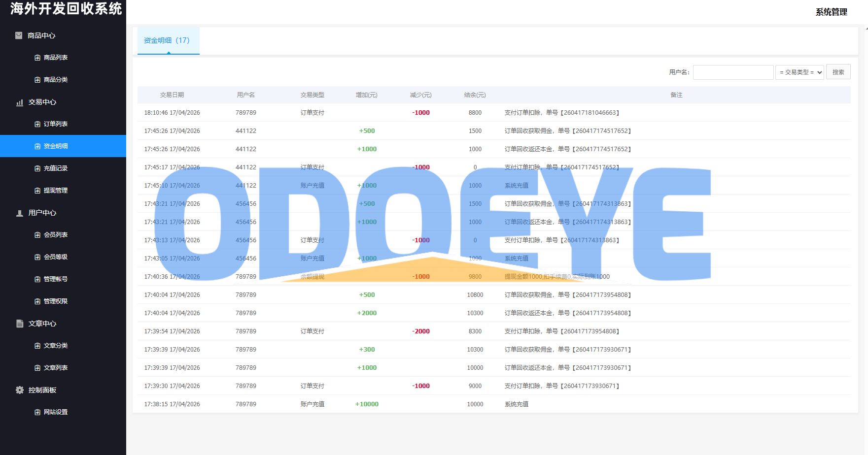
Task: Click the 商品中心 section icon
Action: pyautogui.click(x=19, y=35)
